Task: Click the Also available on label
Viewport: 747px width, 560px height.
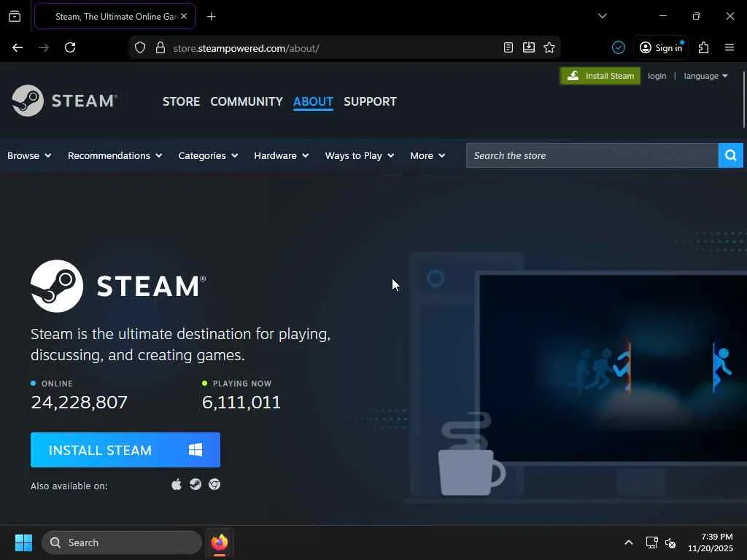Action: coord(69,486)
